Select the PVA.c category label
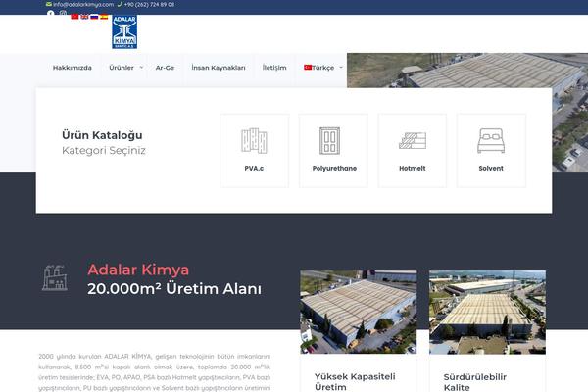588x392 pixels. point(254,168)
